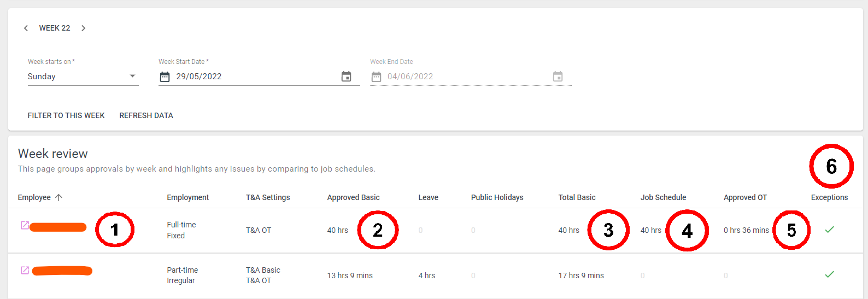The height and width of the screenshot is (299, 868).
Task: Go to previous week with left chevron
Action: click(26, 28)
